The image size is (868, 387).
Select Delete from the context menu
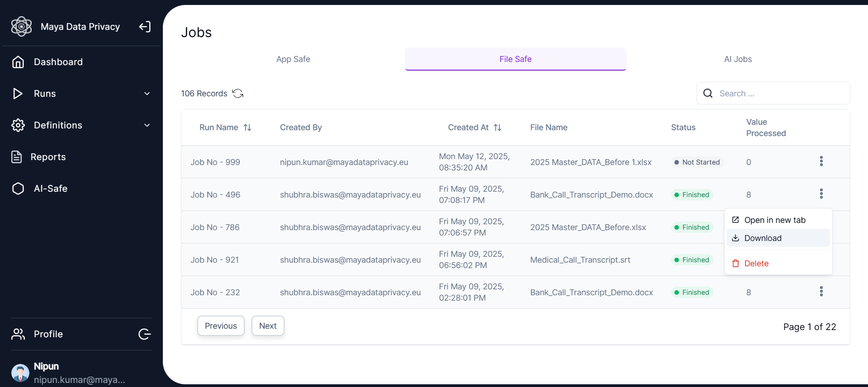[x=756, y=264]
